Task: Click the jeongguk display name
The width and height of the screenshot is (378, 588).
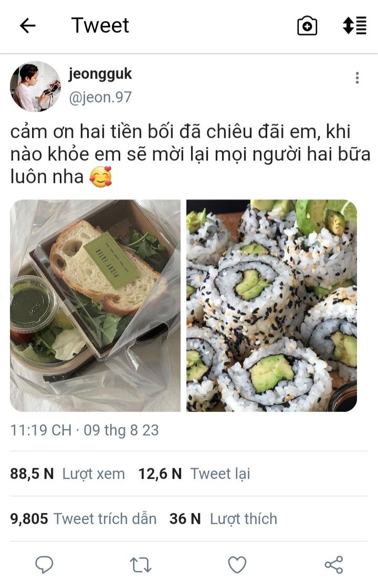Action: coord(100,74)
